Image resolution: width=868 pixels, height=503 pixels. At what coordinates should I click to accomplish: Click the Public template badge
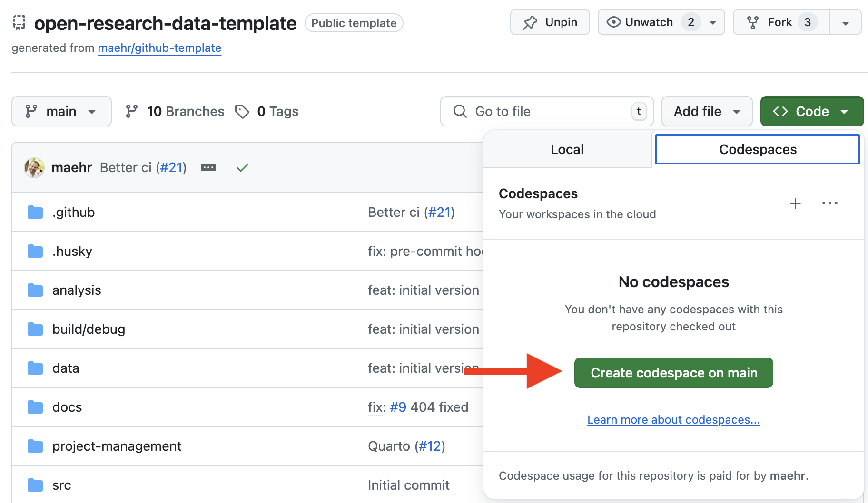[354, 23]
